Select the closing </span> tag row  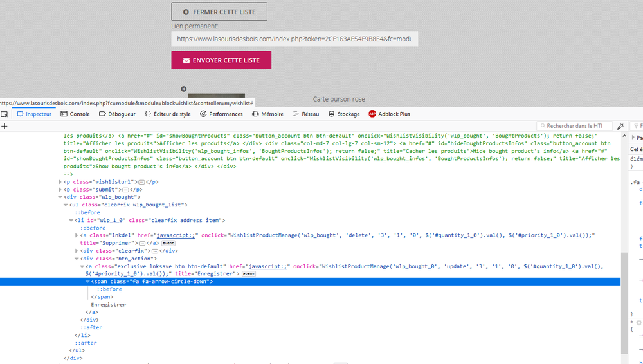(102, 297)
